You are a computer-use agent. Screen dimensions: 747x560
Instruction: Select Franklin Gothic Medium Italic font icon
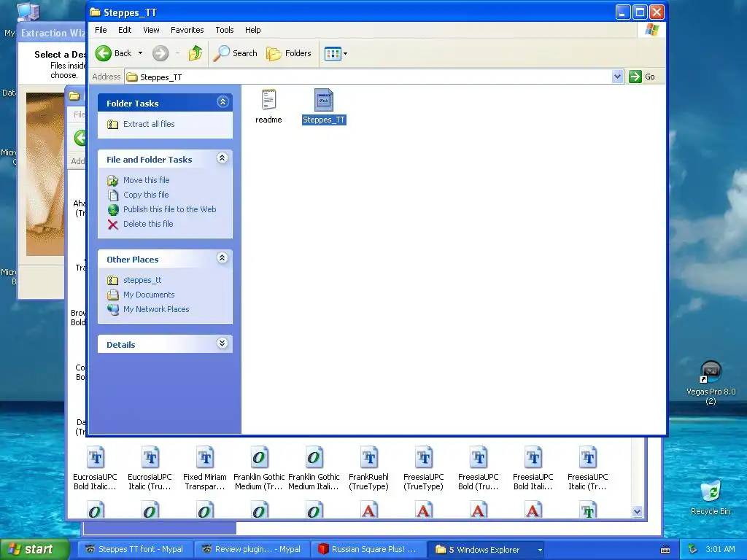coord(314,458)
